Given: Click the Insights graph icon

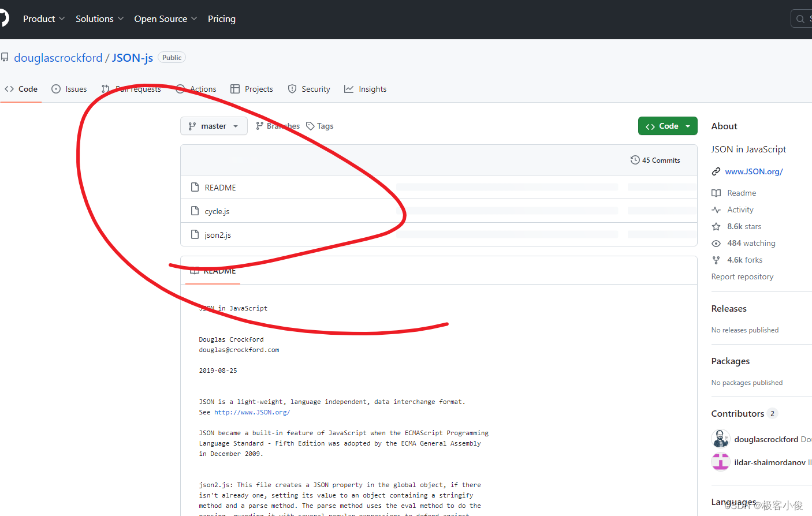Looking at the screenshot, I should 349,89.
